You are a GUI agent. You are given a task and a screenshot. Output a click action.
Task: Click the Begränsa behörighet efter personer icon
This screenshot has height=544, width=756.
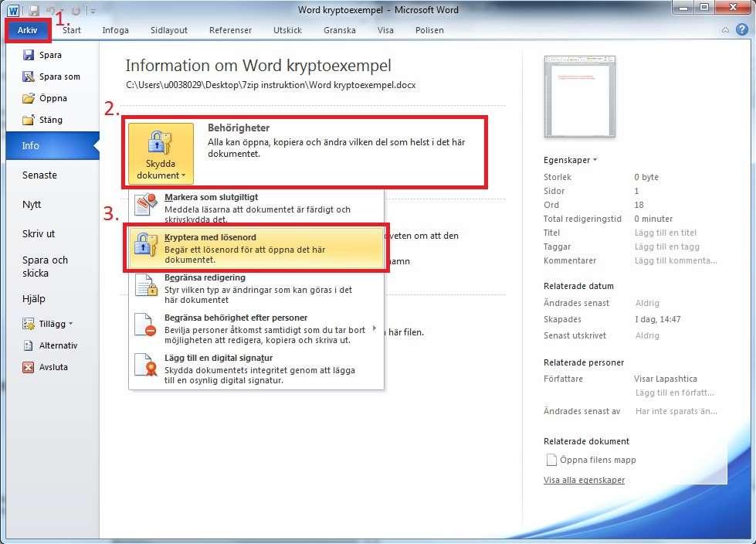pyautogui.click(x=146, y=325)
